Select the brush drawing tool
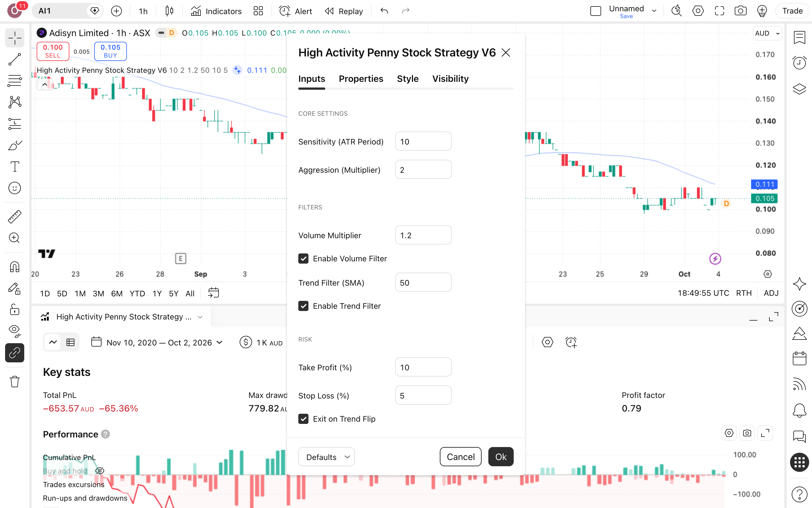Screen dimensions: 812x508 coord(14,145)
